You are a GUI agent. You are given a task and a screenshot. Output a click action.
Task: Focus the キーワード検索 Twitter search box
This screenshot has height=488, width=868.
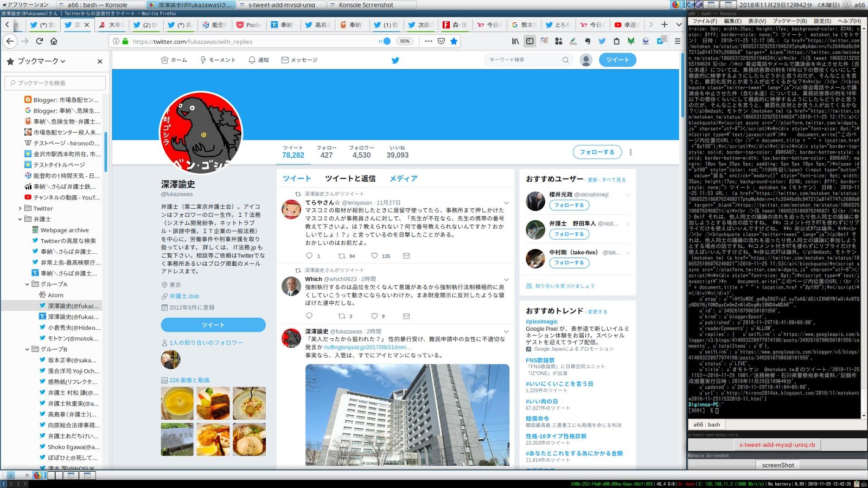point(529,60)
